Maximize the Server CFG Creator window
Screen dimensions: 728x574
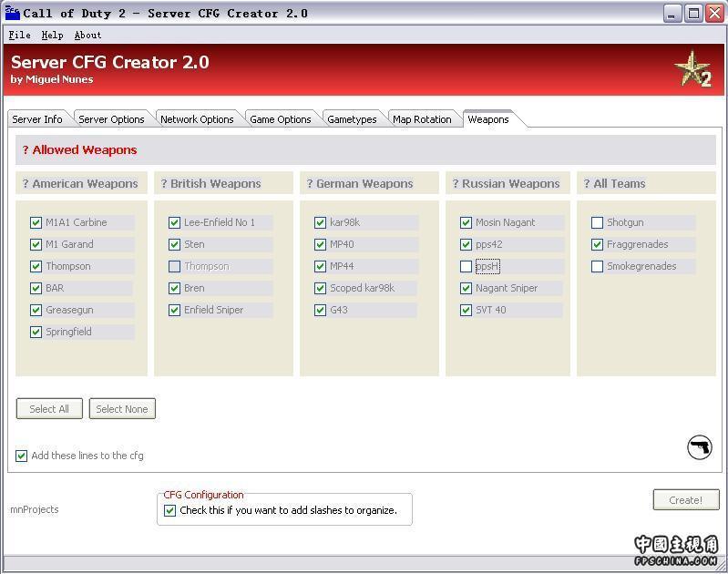[693, 14]
